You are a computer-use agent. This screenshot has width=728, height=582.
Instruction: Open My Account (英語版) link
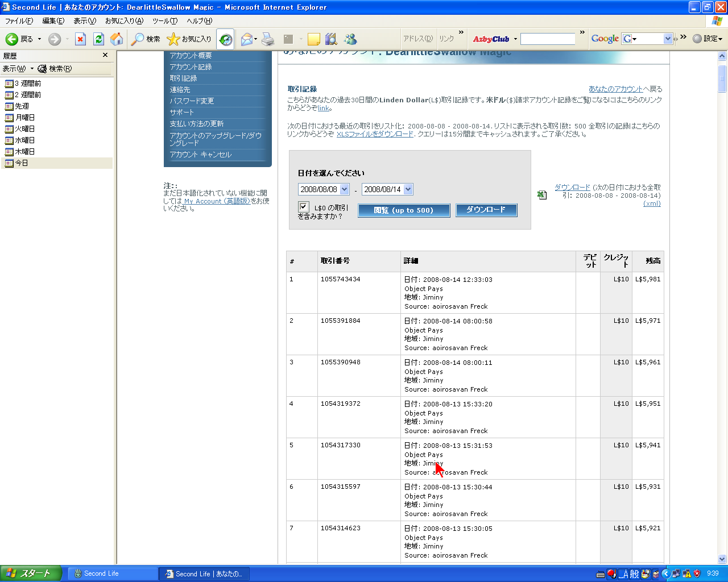pyautogui.click(x=217, y=201)
